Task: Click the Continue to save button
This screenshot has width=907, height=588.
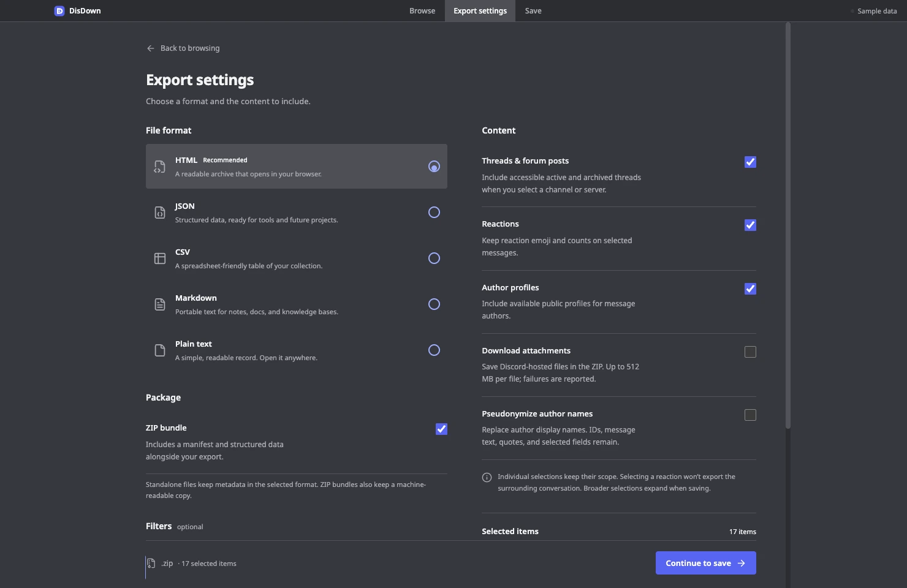Action: click(706, 563)
